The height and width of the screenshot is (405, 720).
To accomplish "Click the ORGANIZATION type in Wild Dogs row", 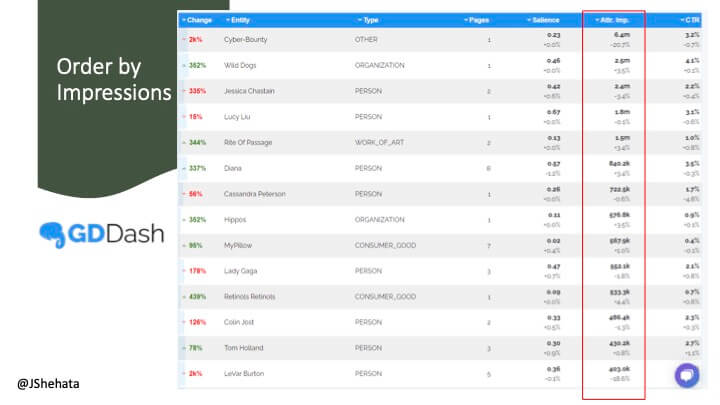I will (x=379, y=65).
